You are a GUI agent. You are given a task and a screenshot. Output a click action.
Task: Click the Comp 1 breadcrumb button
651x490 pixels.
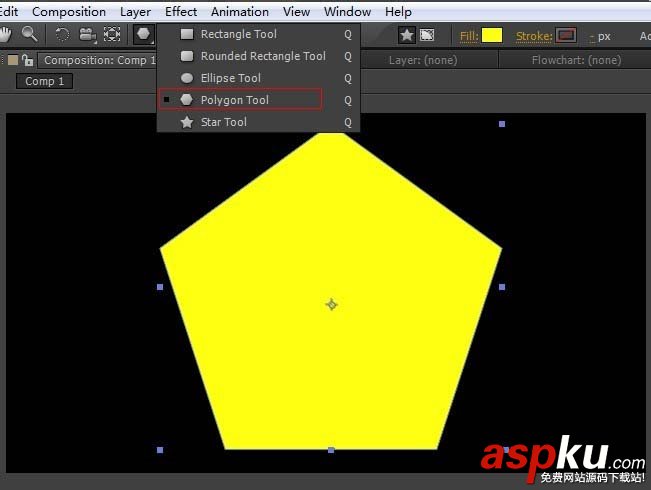tap(44, 81)
